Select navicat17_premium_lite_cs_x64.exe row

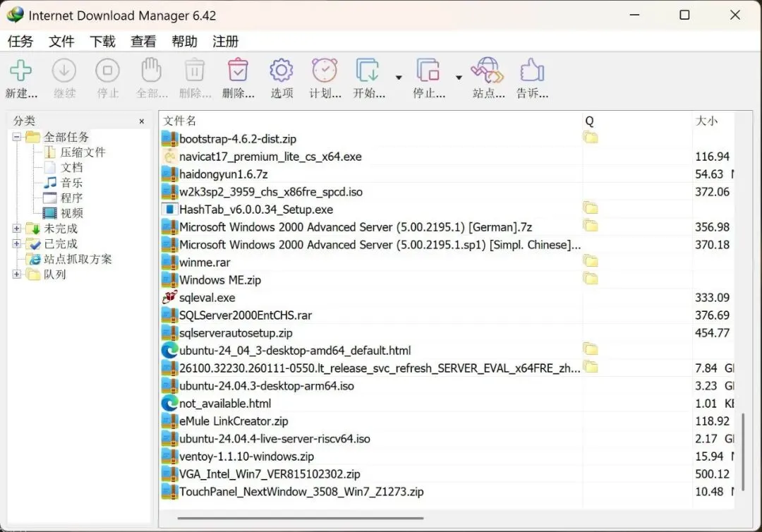tap(447, 157)
